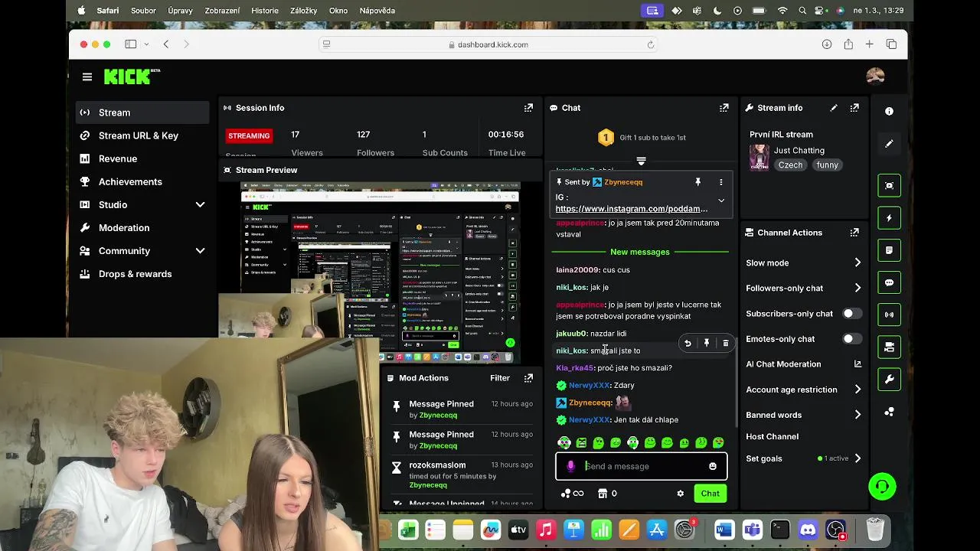
Task: Open Account age restriction settings
Action: coord(803,390)
